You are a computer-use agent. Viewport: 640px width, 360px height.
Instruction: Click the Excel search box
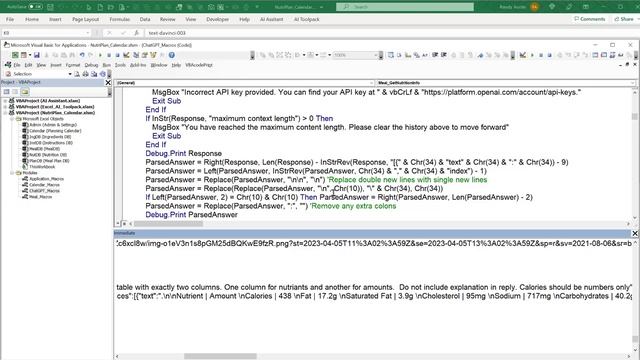405,7
